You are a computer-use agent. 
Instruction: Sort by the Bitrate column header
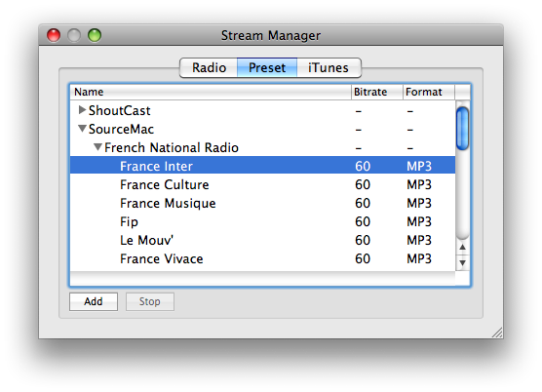click(x=377, y=92)
